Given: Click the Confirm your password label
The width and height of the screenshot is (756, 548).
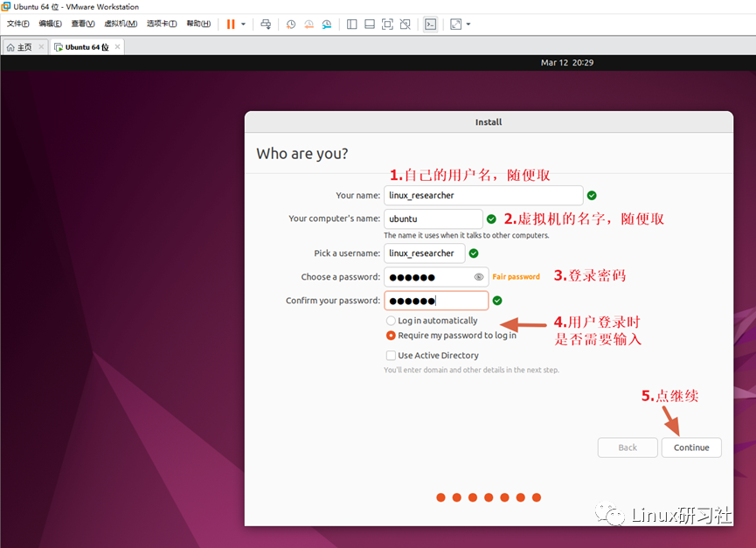Looking at the screenshot, I should click(x=333, y=301).
